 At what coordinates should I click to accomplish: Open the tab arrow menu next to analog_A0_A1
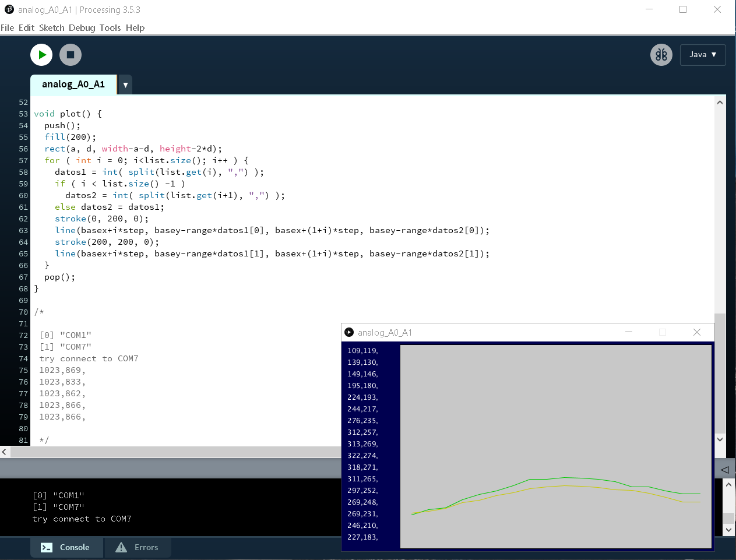coord(125,85)
